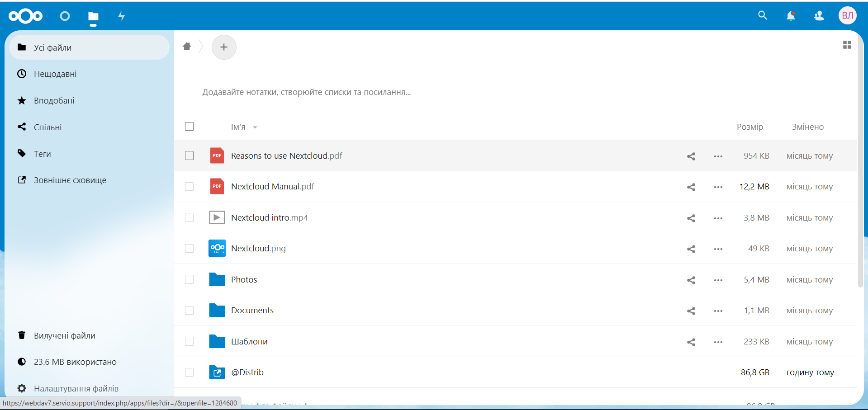
Task: Select the Reasons to use Nextcloud.pdf checkbox
Action: (x=190, y=156)
